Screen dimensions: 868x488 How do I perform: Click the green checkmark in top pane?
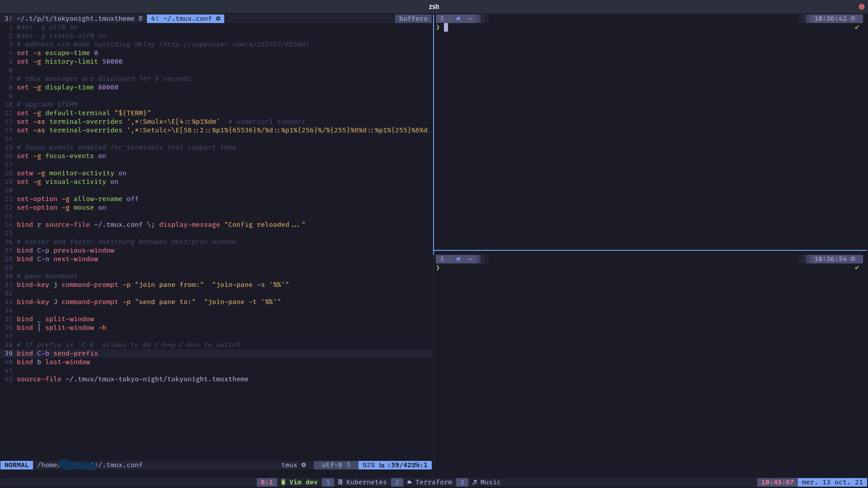pyautogui.click(x=857, y=28)
